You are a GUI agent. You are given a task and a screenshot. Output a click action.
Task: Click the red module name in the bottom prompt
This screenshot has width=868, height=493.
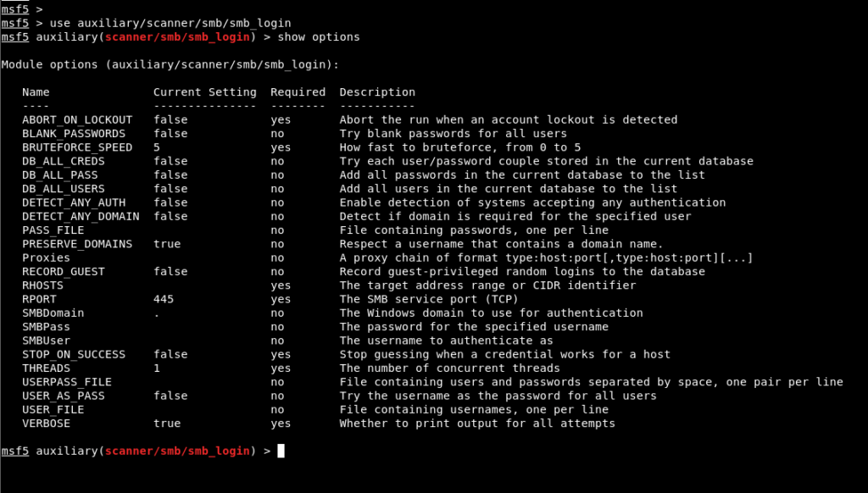(x=178, y=451)
